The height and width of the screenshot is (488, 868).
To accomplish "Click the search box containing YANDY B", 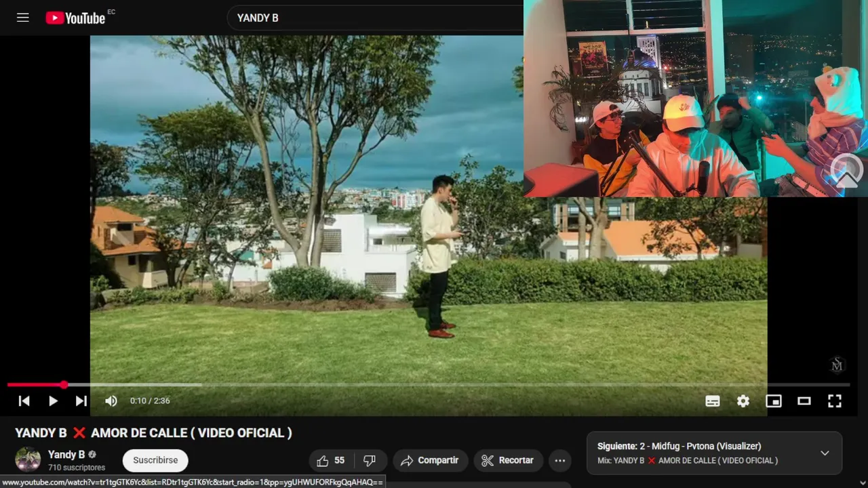I will coord(375,18).
